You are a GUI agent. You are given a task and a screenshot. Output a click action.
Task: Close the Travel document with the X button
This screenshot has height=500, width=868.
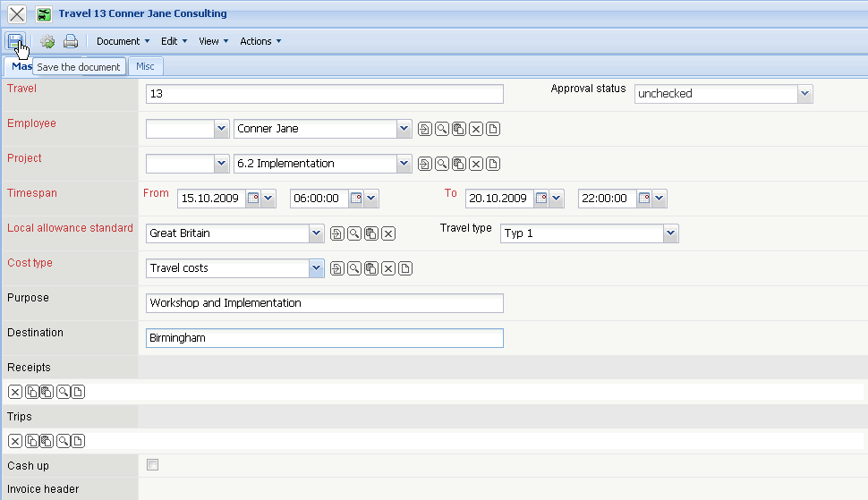coord(17,14)
